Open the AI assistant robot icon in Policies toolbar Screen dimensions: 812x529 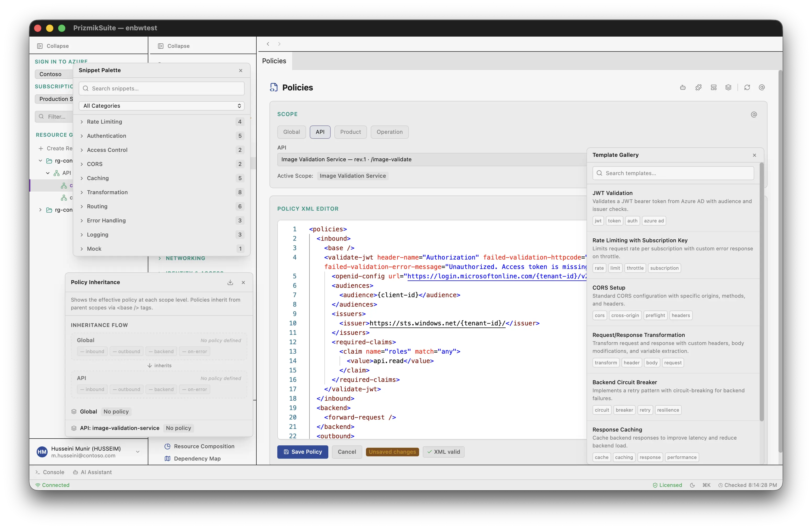[683, 88]
